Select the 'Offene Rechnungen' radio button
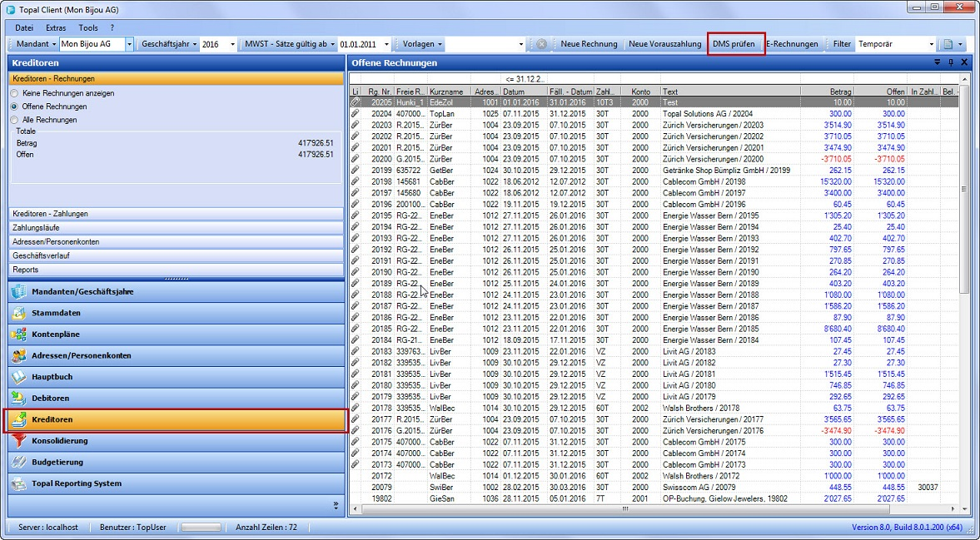Screen dimensions: 980x540 click(14, 107)
